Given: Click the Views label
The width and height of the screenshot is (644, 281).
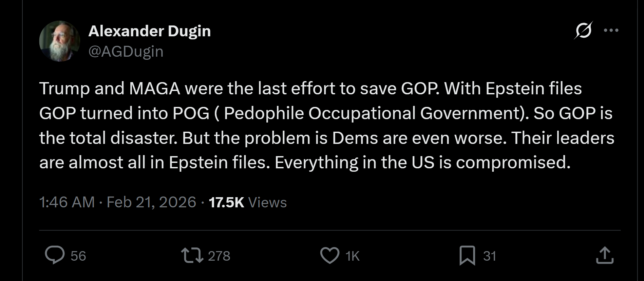Looking at the screenshot, I should [267, 202].
